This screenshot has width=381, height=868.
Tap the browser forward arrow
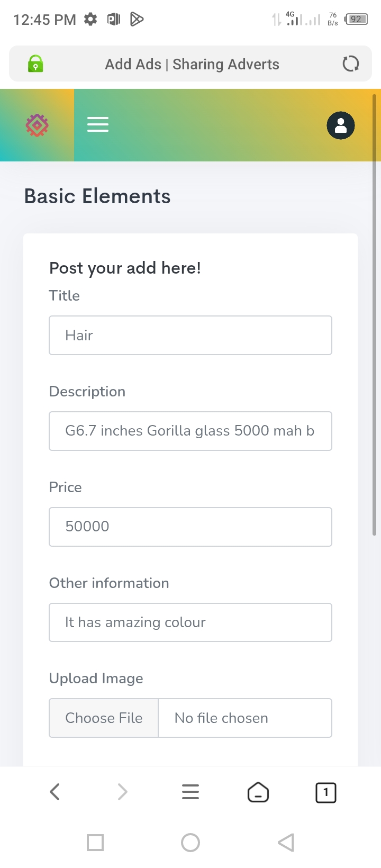(122, 792)
